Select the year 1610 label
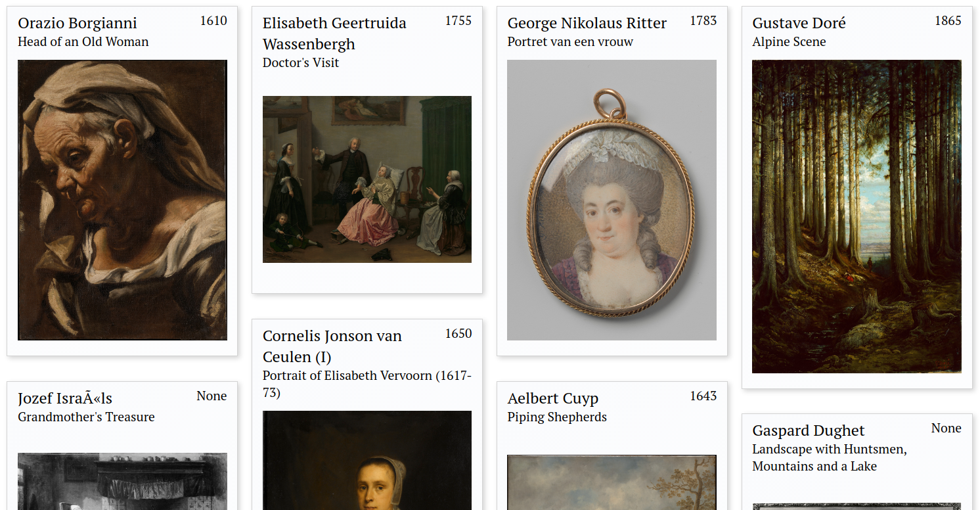Viewport: 980px width, 510px height. coord(213,20)
